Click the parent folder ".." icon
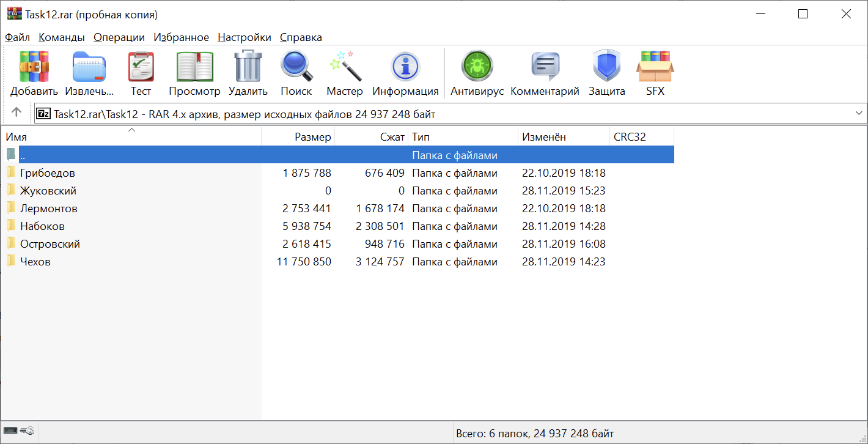This screenshot has width=868, height=444. click(x=11, y=155)
